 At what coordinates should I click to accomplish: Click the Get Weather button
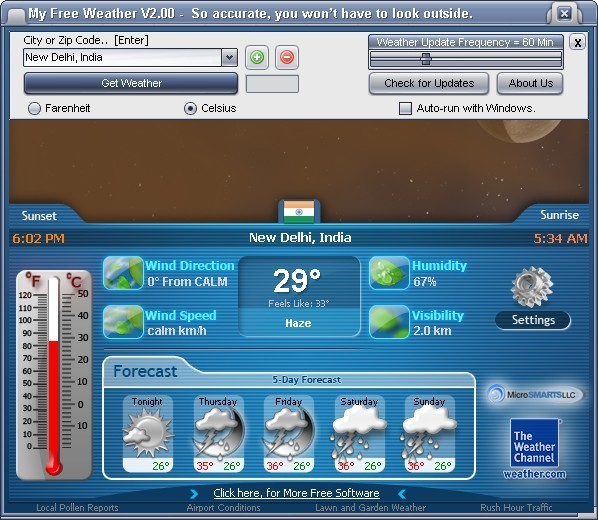[x=131, y=83]
